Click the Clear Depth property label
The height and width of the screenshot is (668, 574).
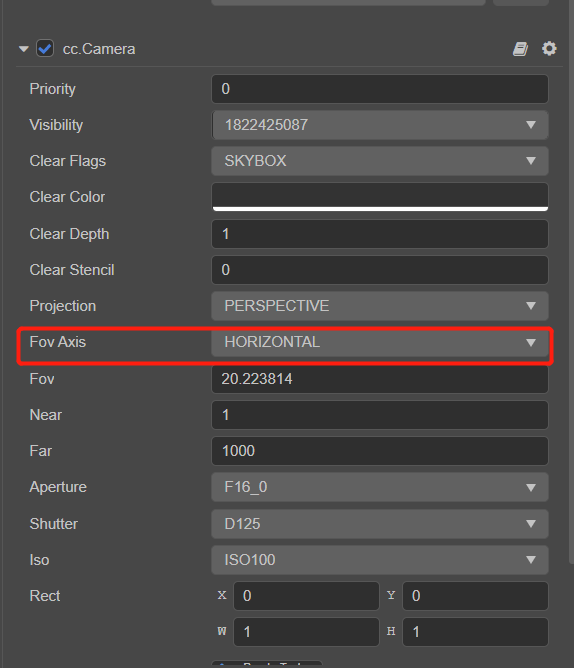pyautogui.click(x=69, y=233)
